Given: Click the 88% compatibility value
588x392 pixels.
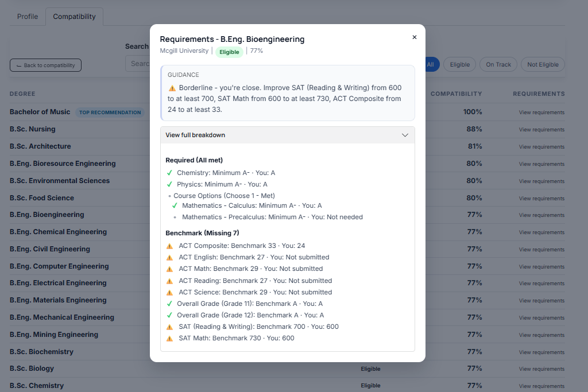Looking at the screenshot, I should (x=474, y=129).
